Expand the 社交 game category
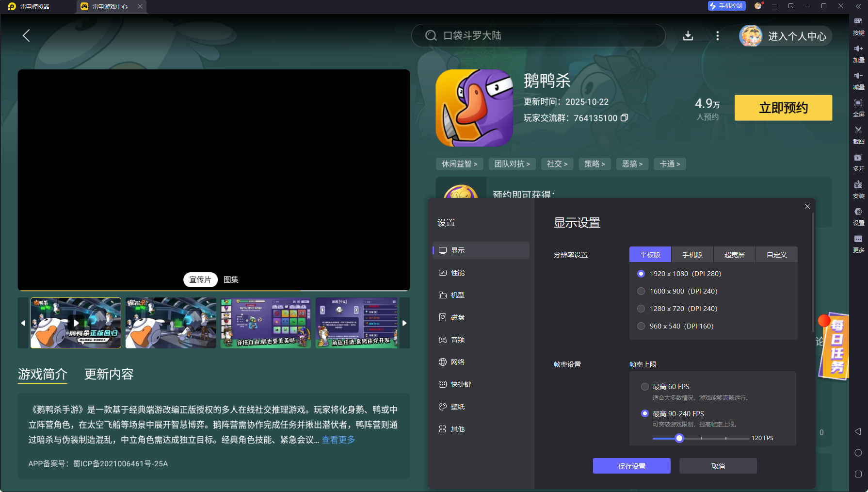Image resolution: width=868 pixels, height=492 pixels. [557, 164]
